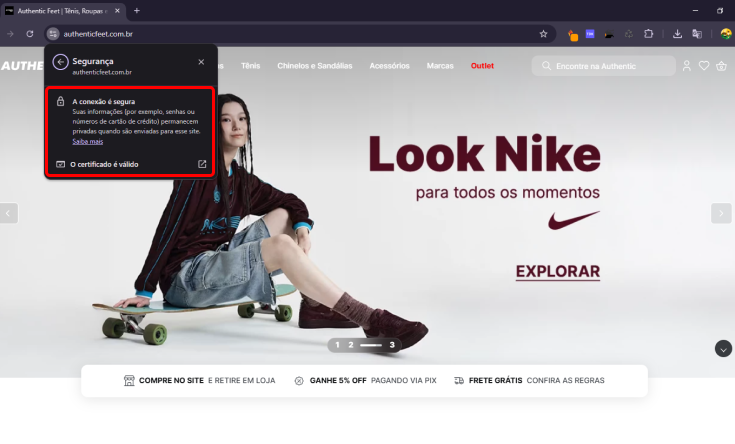Jump to banner slide 3
This screenshot has height=444, width=735.
(x=392, y=345)
